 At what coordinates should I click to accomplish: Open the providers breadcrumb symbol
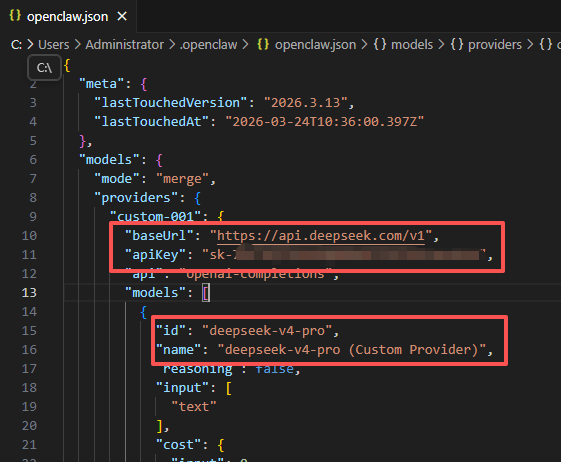(495, 45)
